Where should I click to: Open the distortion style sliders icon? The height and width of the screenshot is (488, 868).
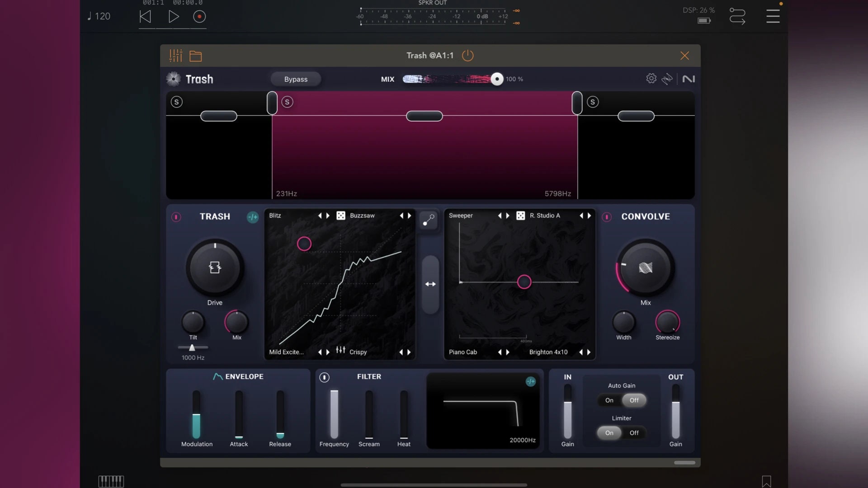click(x=340, y=350)
